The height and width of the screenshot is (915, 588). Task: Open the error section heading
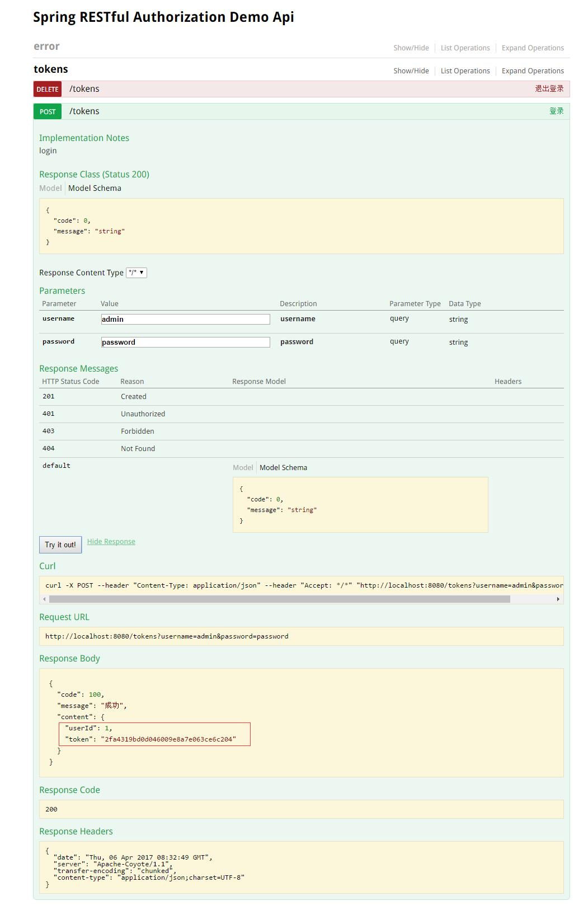[x=46, y=46]
